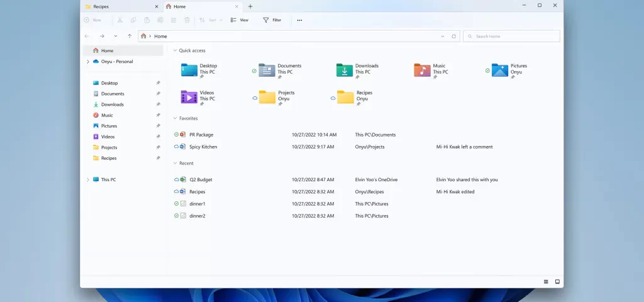Open Recipes in the sidebar

109,158
